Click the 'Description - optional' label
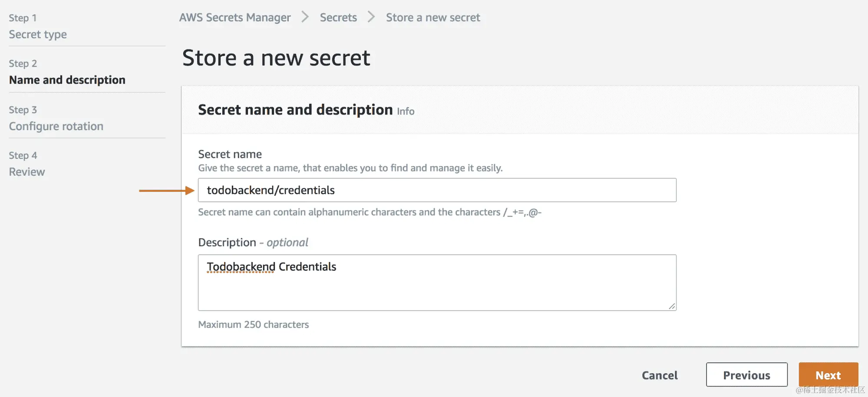The height and width of the screenshot is (397, 868). click(x=253, y=243)
